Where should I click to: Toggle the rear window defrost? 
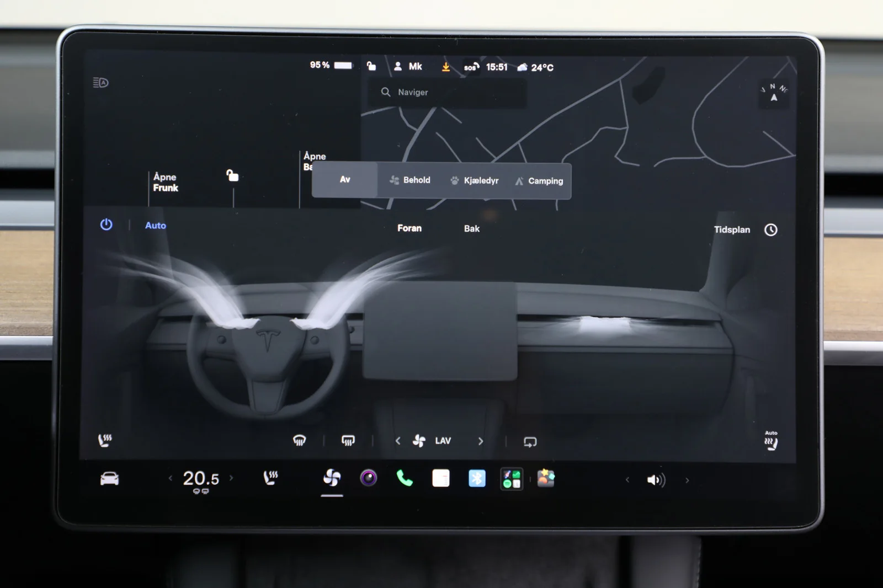tap(348, 440)
